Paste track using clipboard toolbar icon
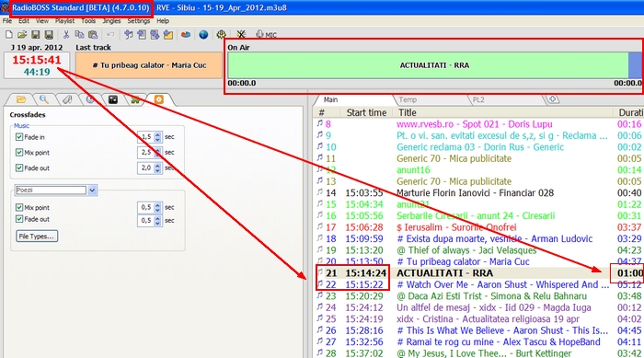 (93, 35)
